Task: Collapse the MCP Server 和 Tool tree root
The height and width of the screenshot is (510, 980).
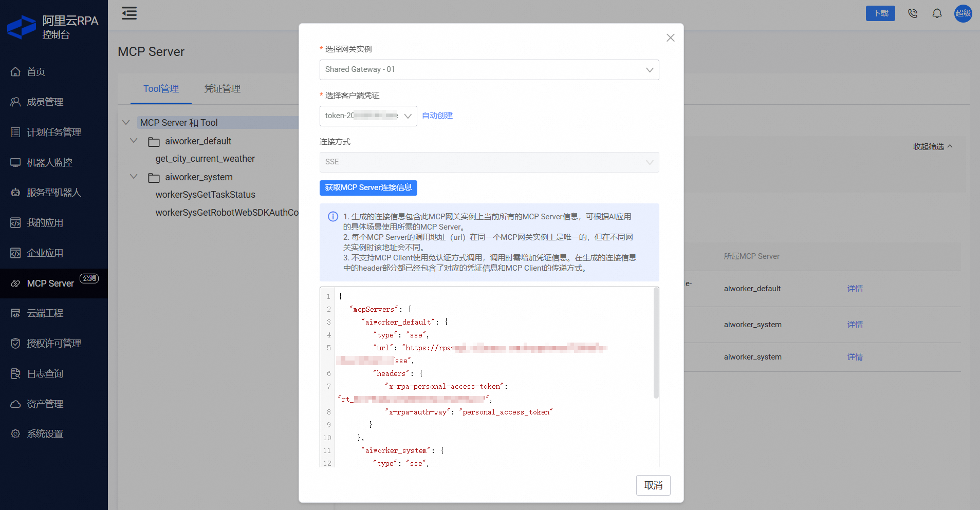Action: point(126,123)
